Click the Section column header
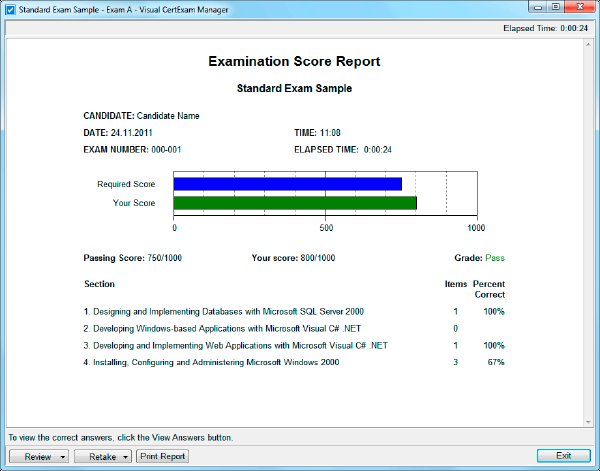This screenshot has height=471, width=600. coord(99,284)
